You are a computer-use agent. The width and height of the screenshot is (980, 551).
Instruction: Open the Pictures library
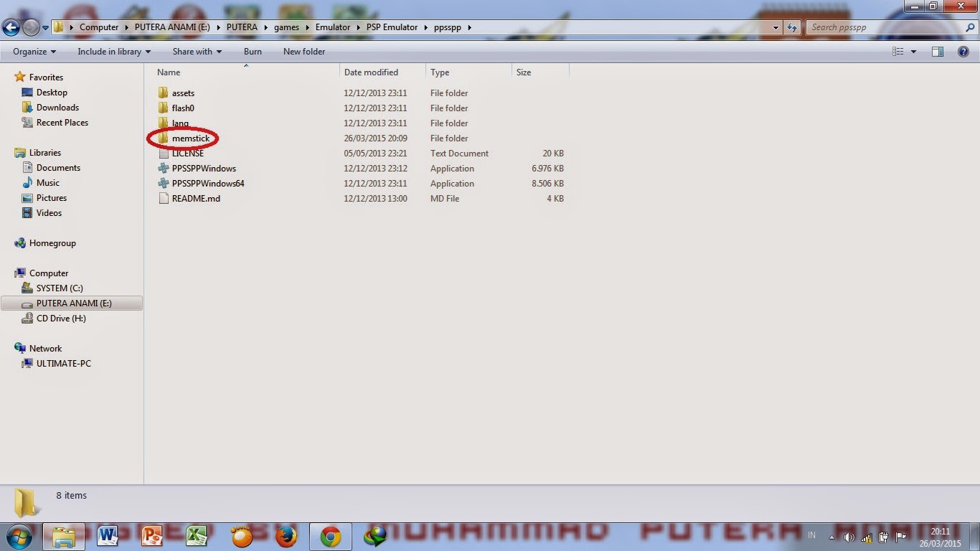point(52,198)
